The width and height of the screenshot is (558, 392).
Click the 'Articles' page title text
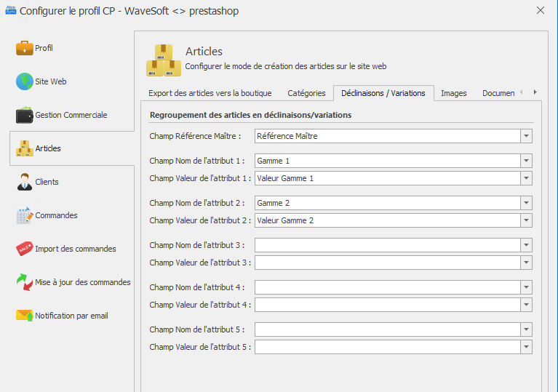tap(204, 52)
